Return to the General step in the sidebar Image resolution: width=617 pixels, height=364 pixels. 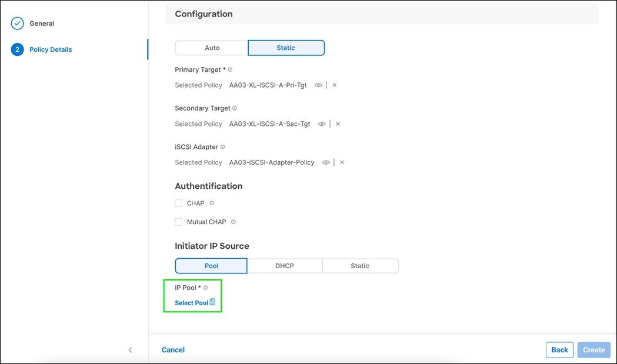(x=41, y=23)
